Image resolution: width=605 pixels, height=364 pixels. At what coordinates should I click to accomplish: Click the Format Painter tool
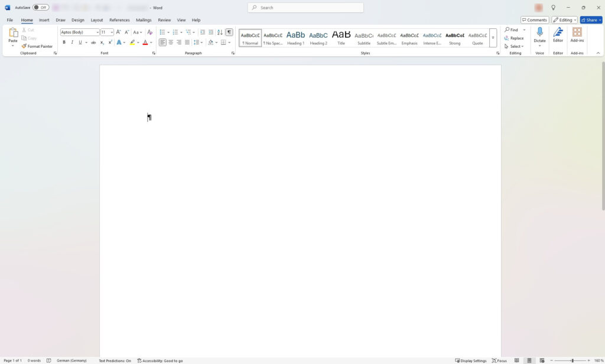click(x=37, y=46)
